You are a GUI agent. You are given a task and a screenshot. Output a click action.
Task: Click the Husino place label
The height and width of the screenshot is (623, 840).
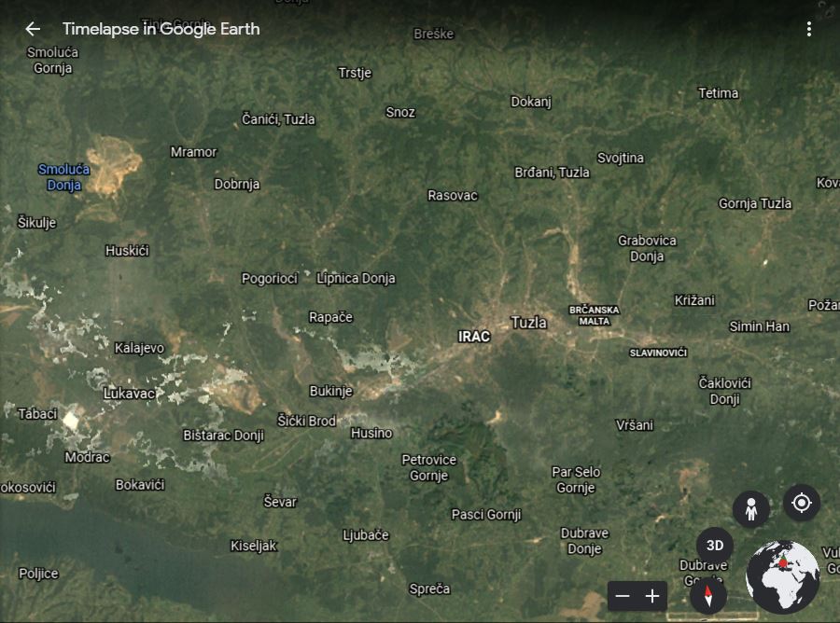371,433
